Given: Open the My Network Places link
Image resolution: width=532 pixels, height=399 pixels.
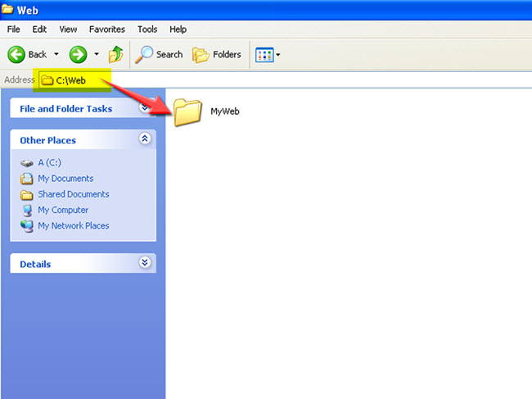Looking at the screenshot, I should (x=74, y=226).
